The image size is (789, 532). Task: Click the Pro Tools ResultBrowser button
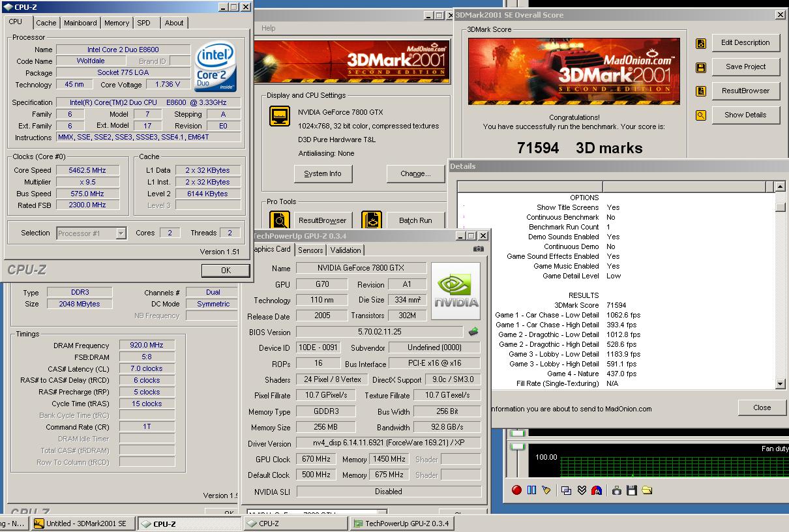pyautogui.click(x=322, y=220)
